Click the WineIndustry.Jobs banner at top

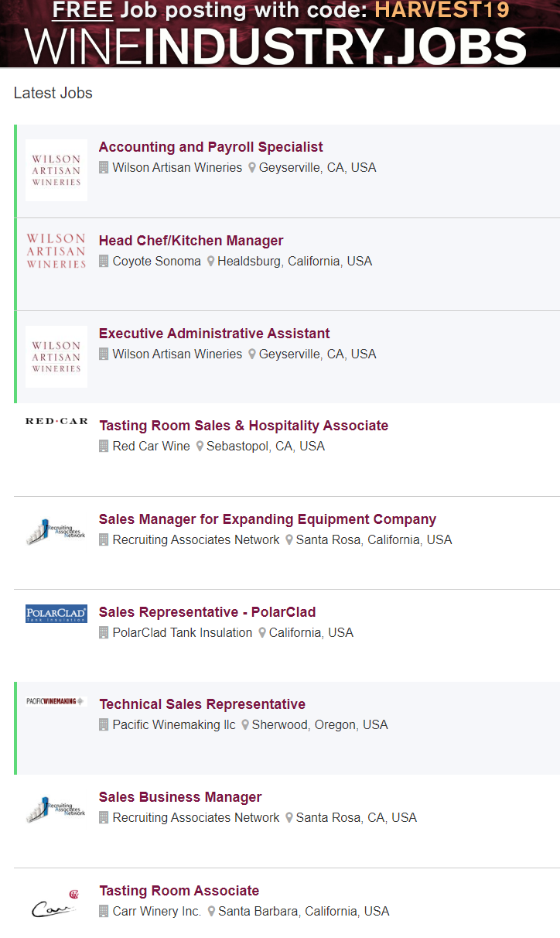click(x=280, y=34)
